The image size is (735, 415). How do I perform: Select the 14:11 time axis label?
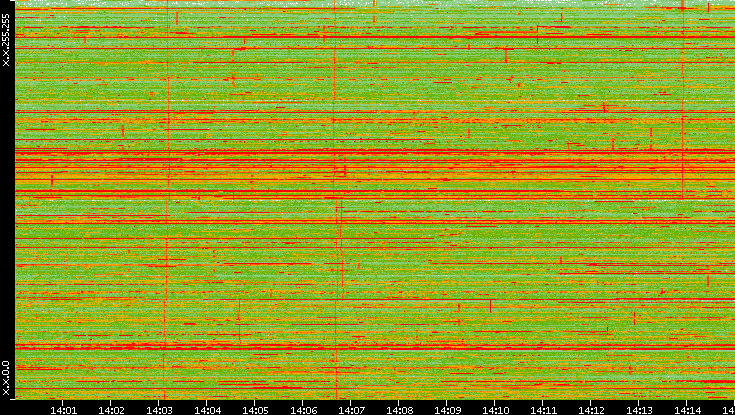pyautogui.click(x=543, y=410)
